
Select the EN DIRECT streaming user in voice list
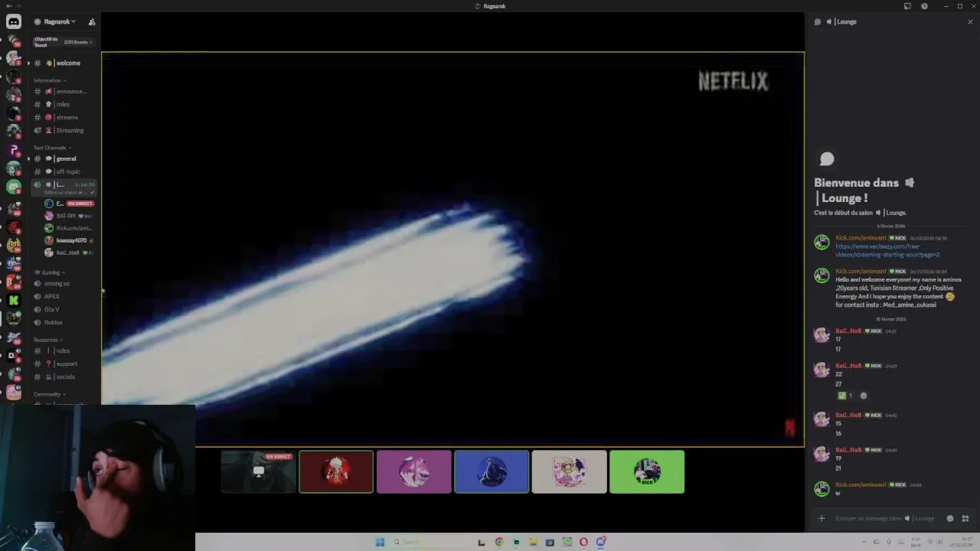pos(70,204)
